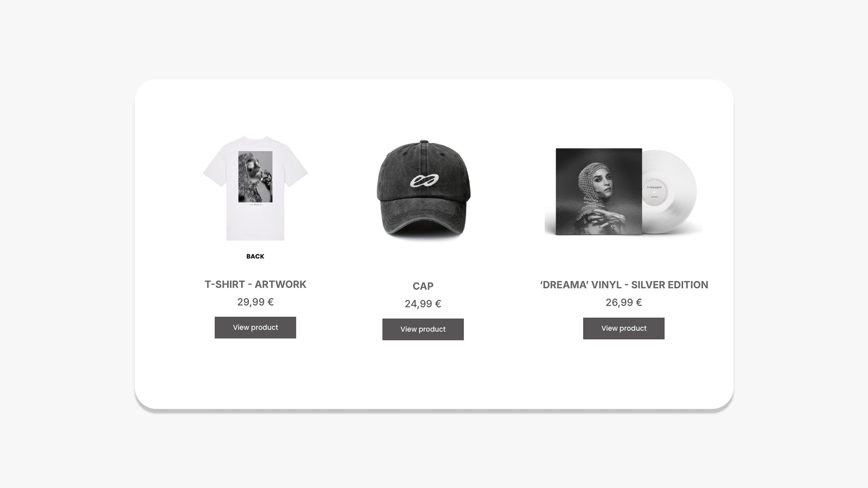Select the BACK label under the T-shirt
The image size is (868, 488).
coord(255,256)
